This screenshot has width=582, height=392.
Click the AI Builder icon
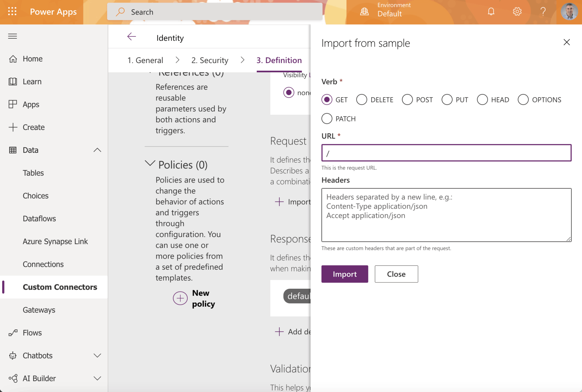(13, 378)
